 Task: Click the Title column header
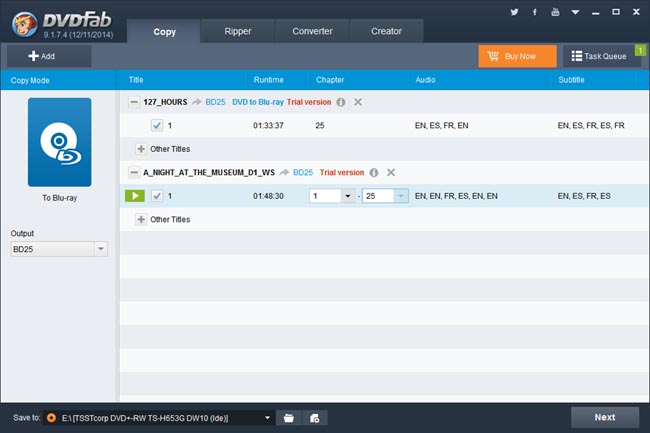point(136,80)
